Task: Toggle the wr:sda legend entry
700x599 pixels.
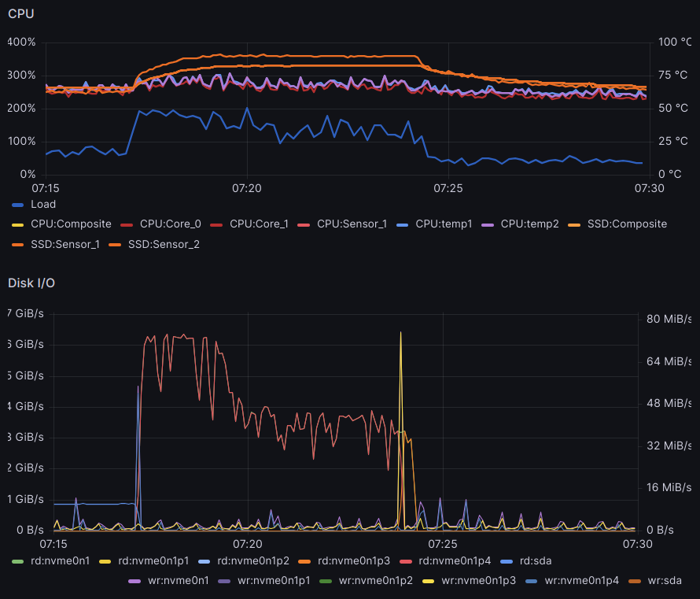Action: pos(664,581)
